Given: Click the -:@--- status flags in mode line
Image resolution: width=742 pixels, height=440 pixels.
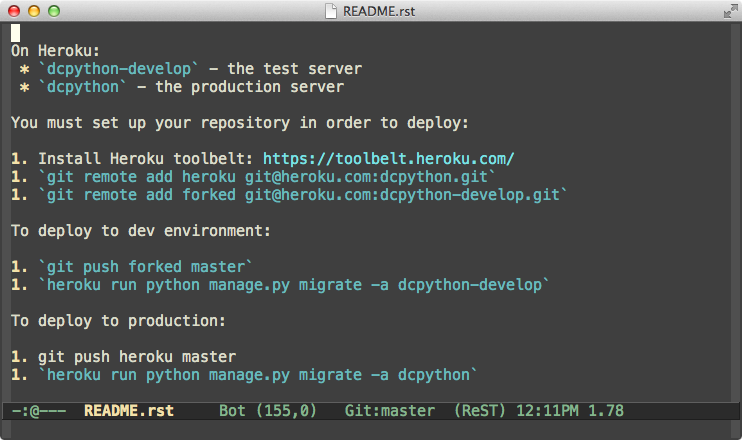Looking at the screenshot, I should 39,411.
